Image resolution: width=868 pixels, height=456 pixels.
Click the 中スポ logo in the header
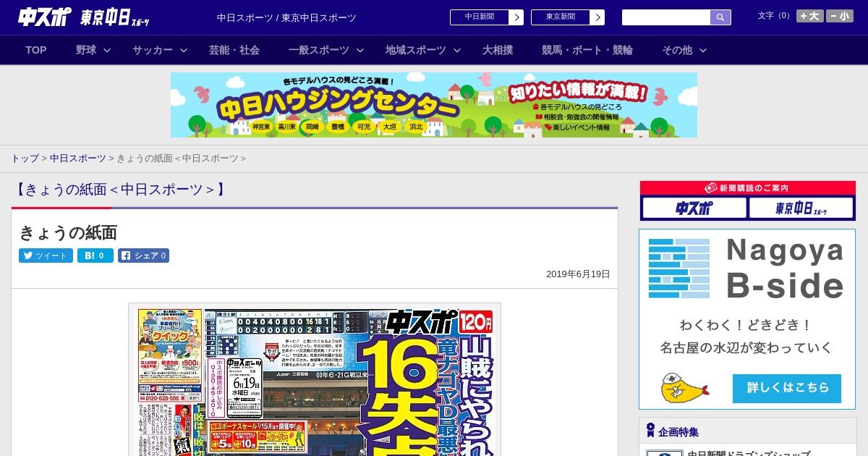coord(45,17)
